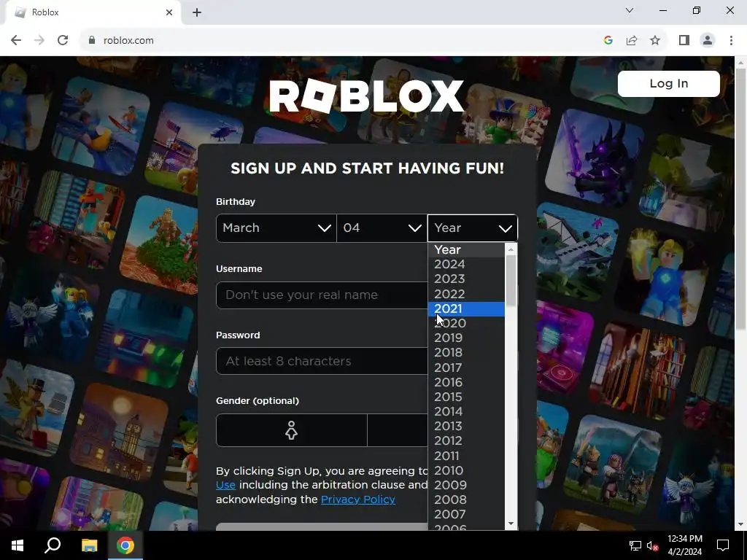Open the browser side panel
Image resolution: width=747 pixels, height=560 pixels.
pos(684,40)
